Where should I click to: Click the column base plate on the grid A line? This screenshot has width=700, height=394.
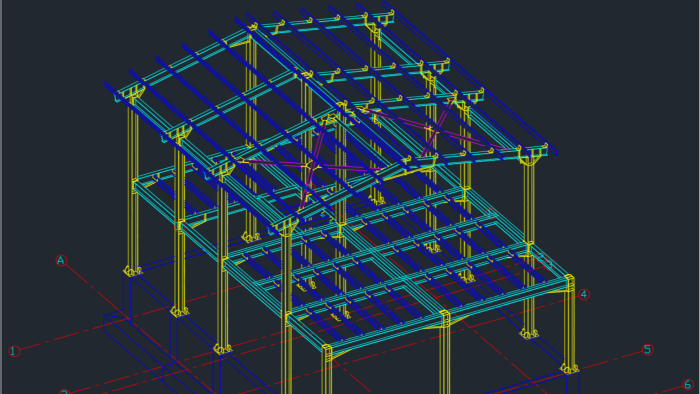pos(133,271)
